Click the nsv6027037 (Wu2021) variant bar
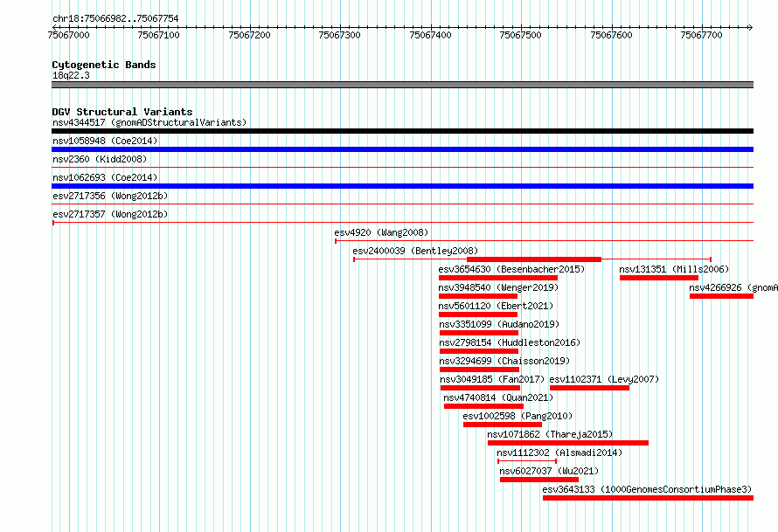Viewport: 778px width, 532px height. pyautogui.click(x=539, y=480)
